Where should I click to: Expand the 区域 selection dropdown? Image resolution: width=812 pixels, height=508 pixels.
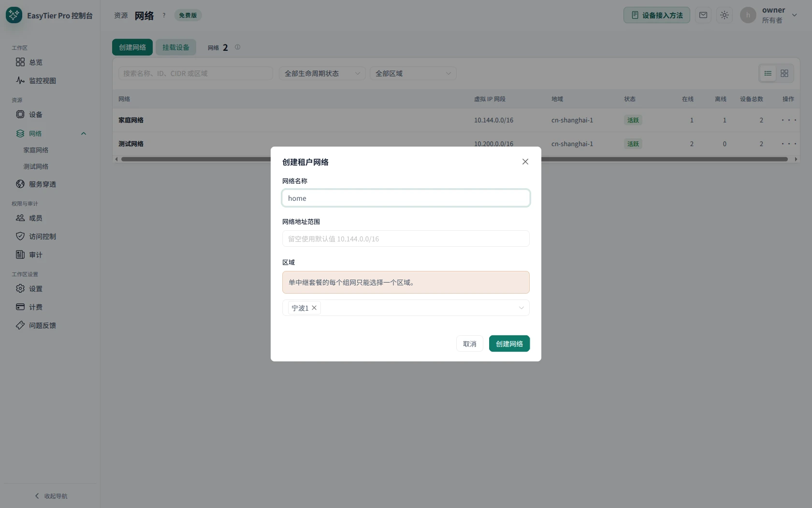521,308
